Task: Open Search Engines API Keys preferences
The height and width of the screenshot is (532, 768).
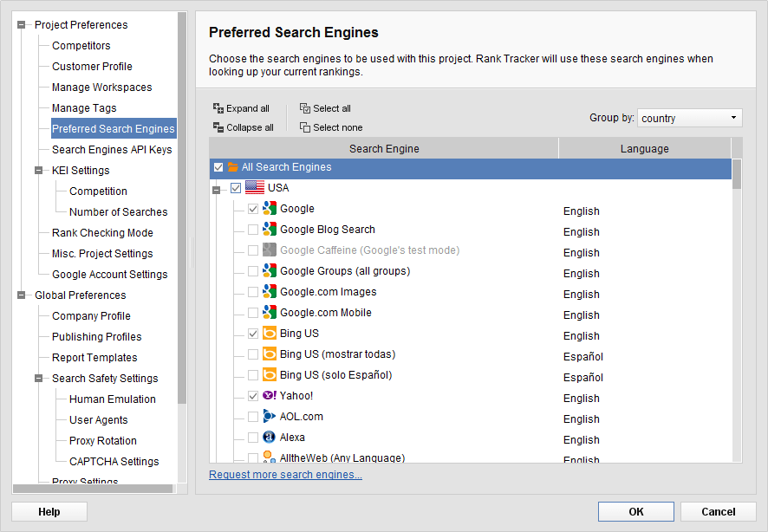Action: 112,150
